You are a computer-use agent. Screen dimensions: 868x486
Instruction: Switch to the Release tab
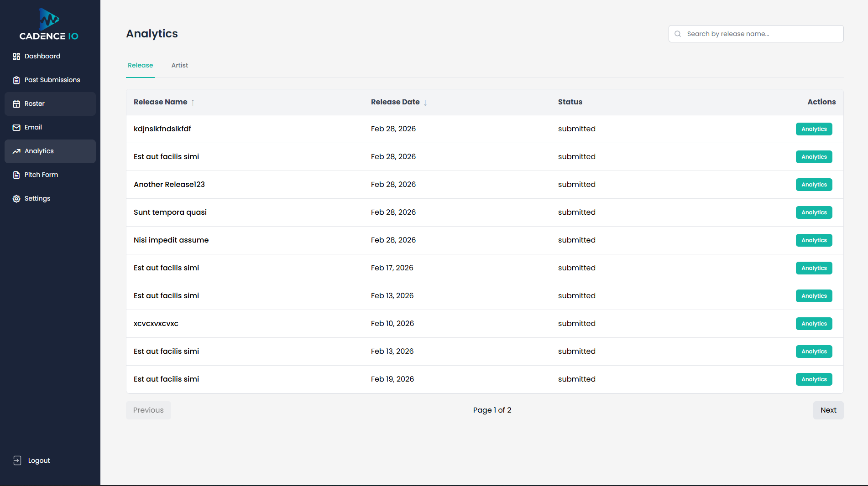click(141, 66)
